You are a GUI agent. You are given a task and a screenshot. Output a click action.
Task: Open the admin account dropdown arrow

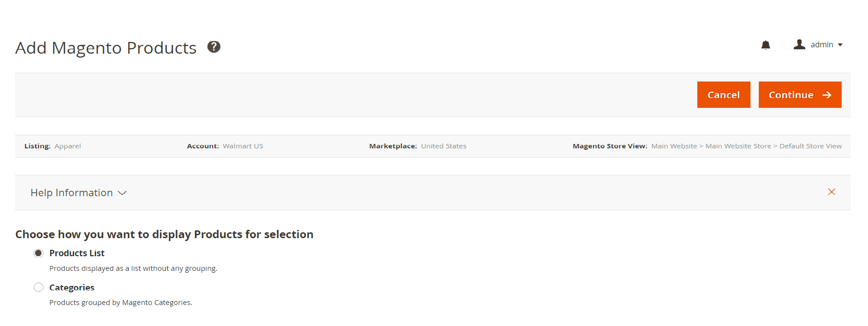click(x=840, y=45)
